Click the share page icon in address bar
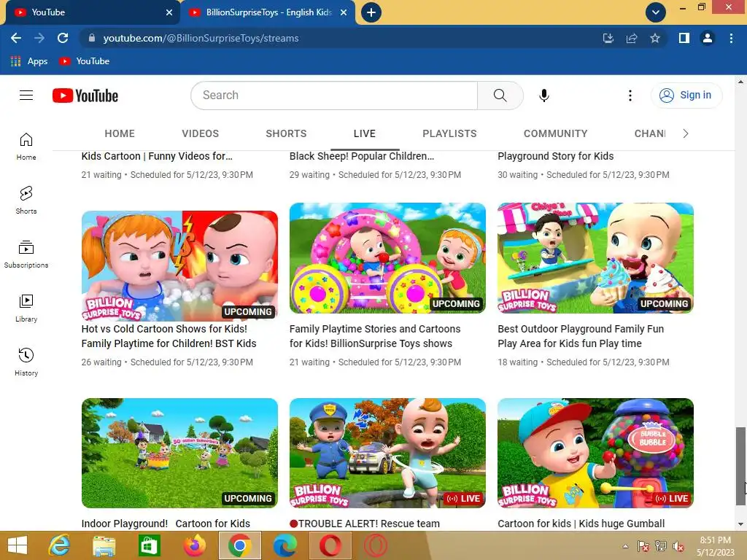This screenshot has height=560, width=747. [632, 38]
